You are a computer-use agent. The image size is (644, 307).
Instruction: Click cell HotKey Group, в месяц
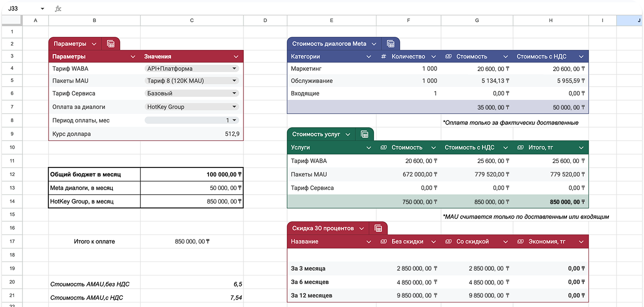tap(94, 201)
